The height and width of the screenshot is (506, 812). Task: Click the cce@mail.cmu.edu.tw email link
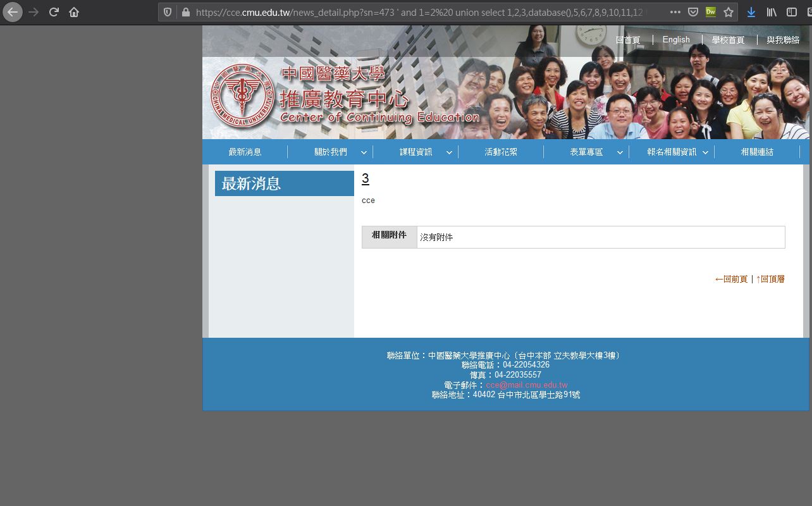click(x=527, y=385)
